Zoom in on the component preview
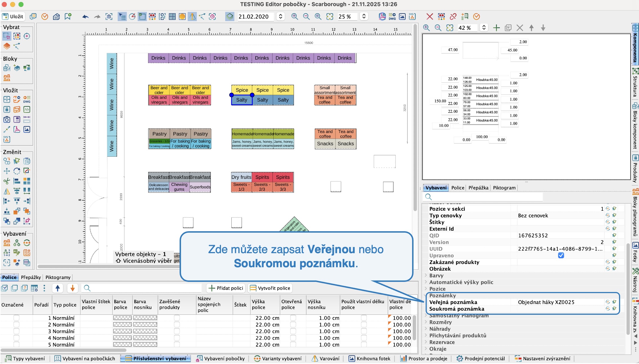The width and height of the screenshot is (639, 364). [x=426, y=28]
